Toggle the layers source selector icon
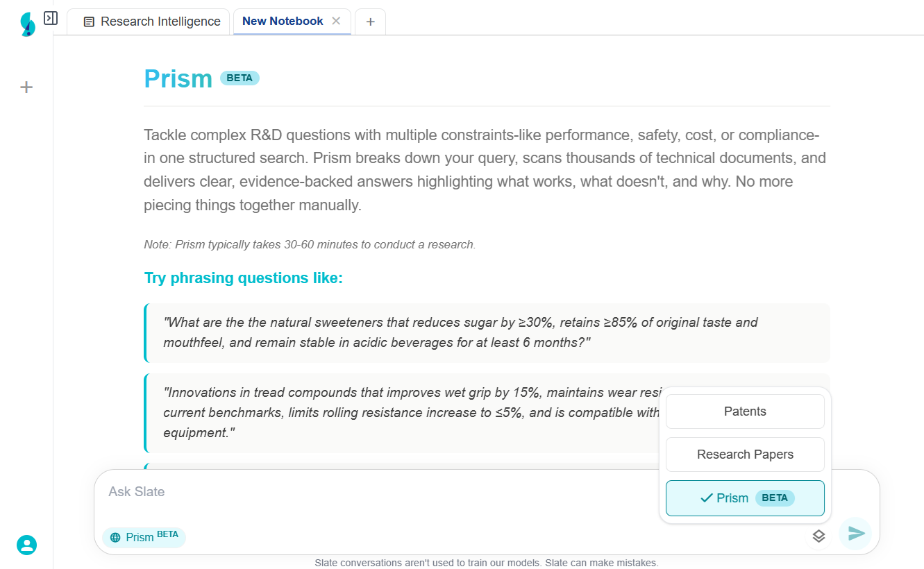 click(818, 536)
